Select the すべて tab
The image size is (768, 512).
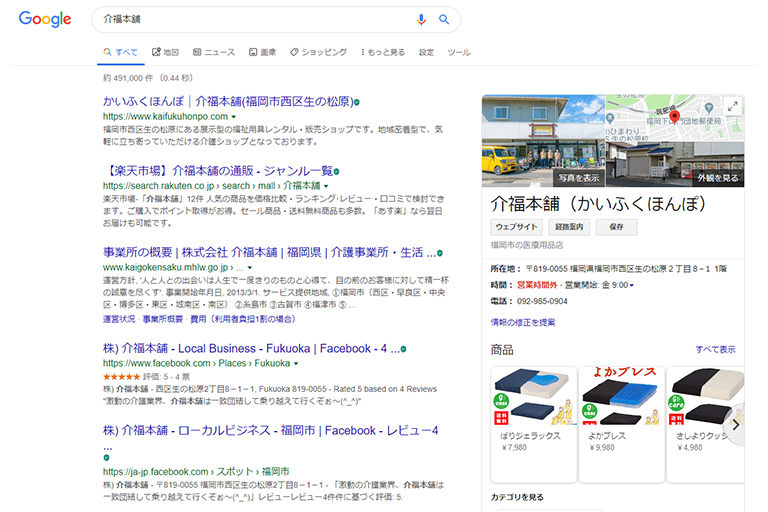[x=120, y=52]
